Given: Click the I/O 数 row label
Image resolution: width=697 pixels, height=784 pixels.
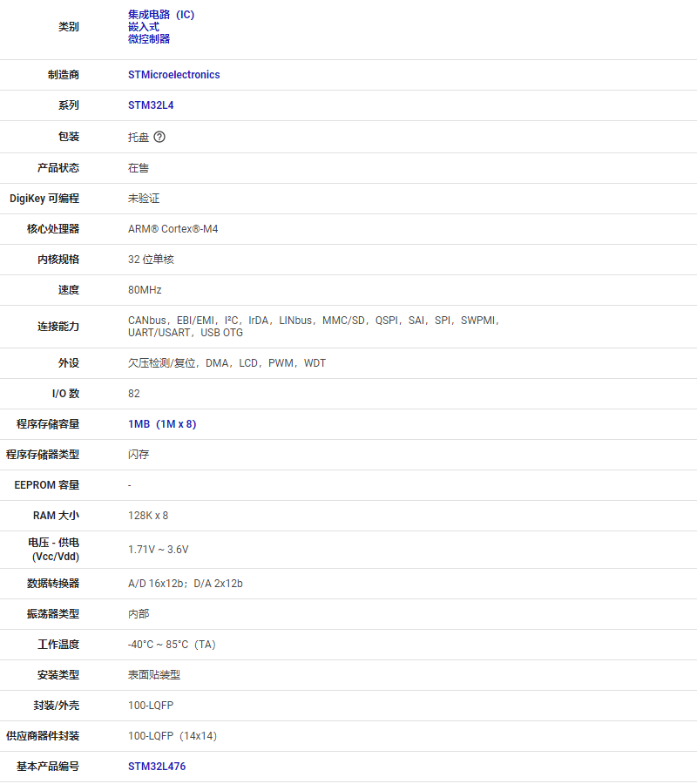Looking at the screenshot, I should point(65,394).
